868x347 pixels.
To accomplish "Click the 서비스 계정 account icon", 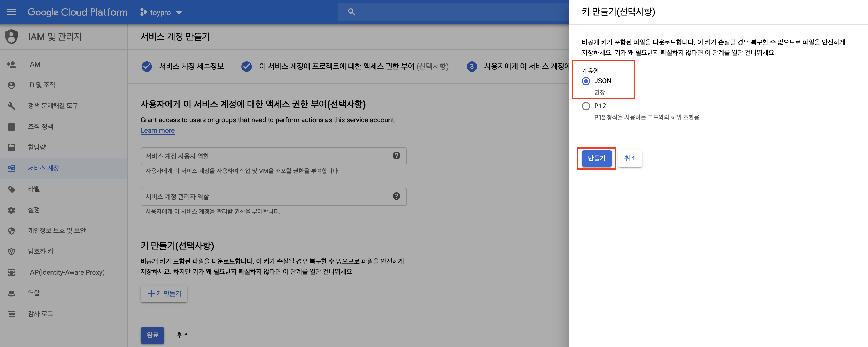I will point(11,169).
